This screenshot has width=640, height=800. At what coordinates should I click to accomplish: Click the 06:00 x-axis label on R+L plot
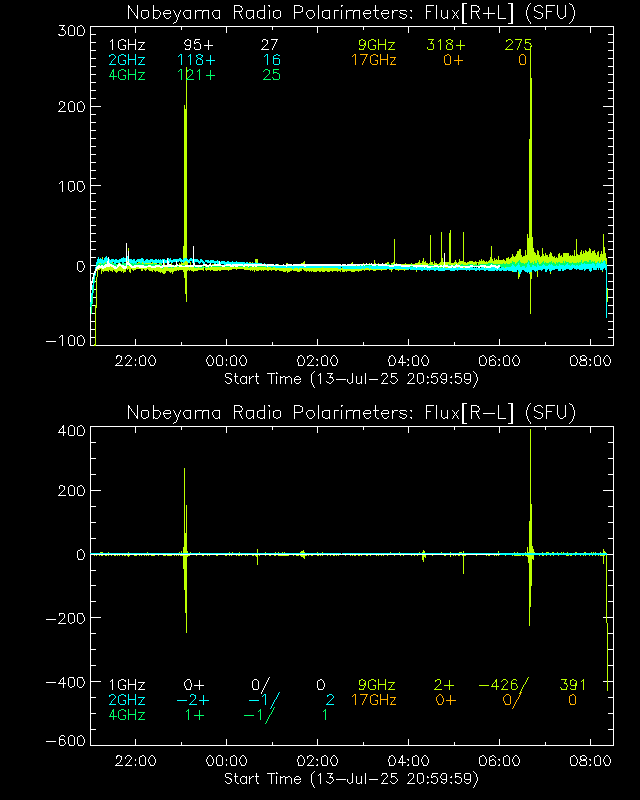click(x=499, y=361)
